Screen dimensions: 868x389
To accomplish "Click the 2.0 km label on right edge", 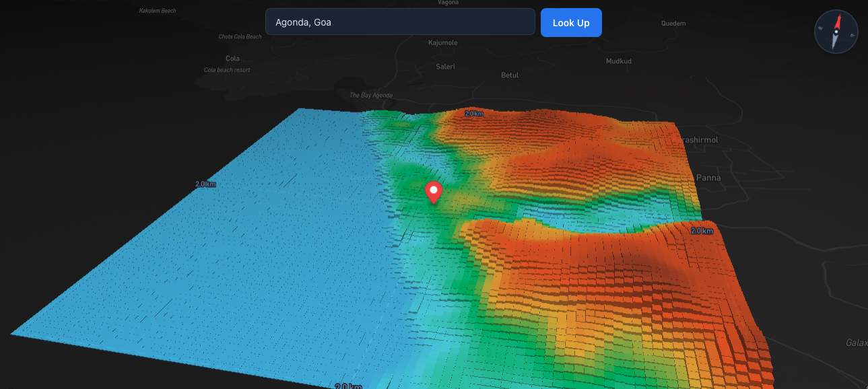I will [x=701, y=231].
